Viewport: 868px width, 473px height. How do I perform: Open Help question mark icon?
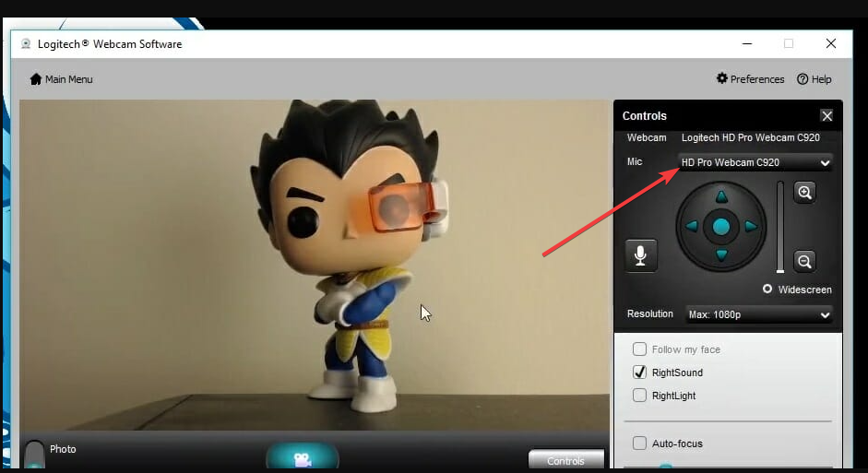pyautogui.click(x=803, y=79)
